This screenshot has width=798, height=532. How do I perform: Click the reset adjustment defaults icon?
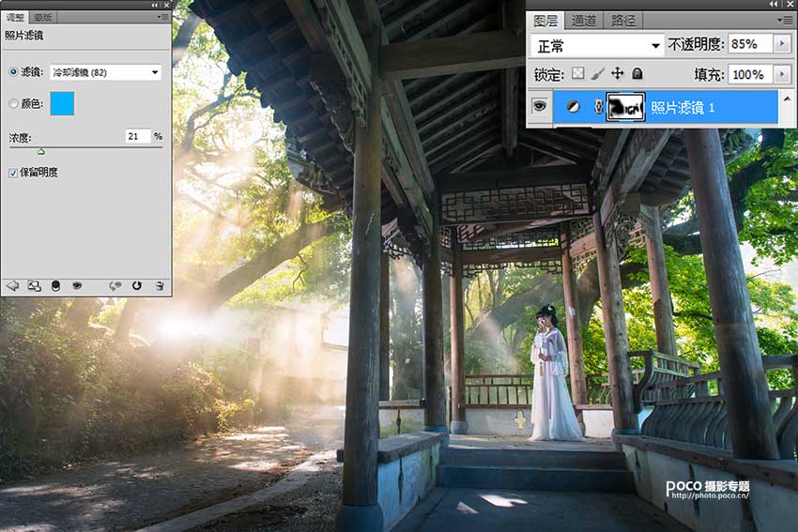click(137, 285)
